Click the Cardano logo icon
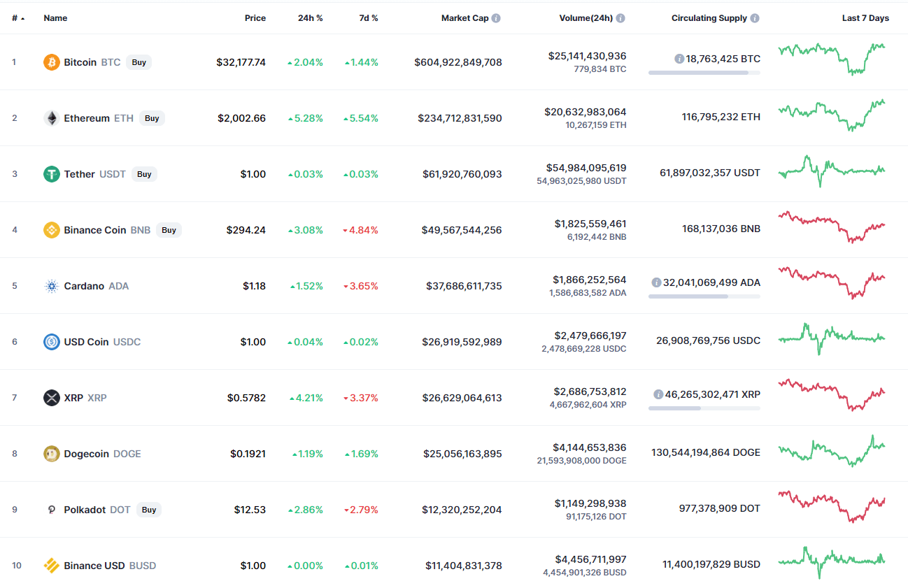The width and height of the screenshot is (908, 588). click(52, 286)
